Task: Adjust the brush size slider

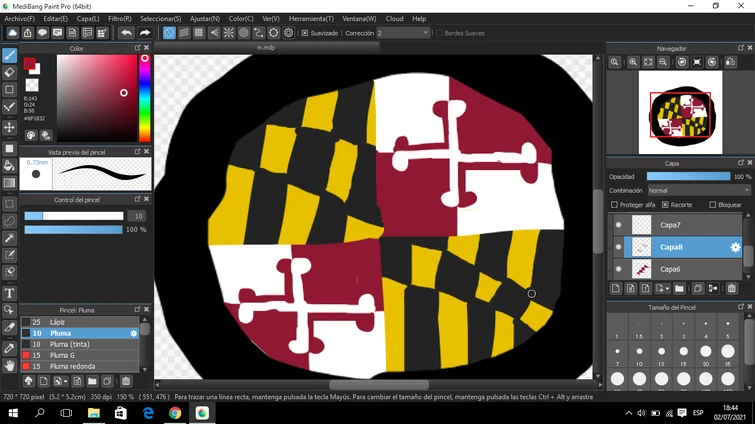Action: point(74,216)
